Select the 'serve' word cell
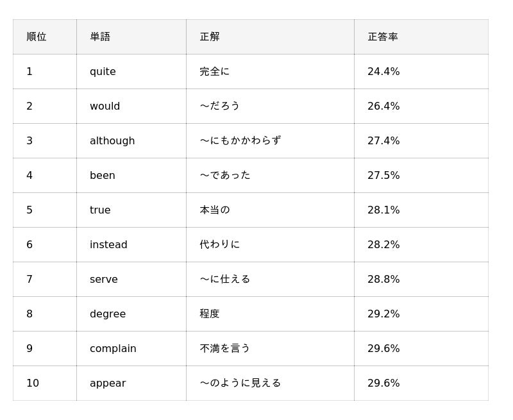This screenshot has width=513, height=420. tap(131, 280)
